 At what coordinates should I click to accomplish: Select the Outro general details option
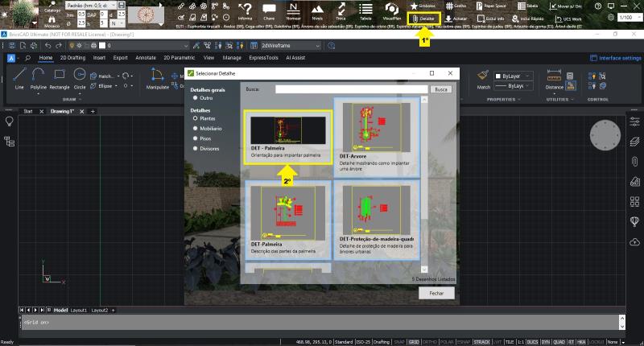(x=195, y=97)
